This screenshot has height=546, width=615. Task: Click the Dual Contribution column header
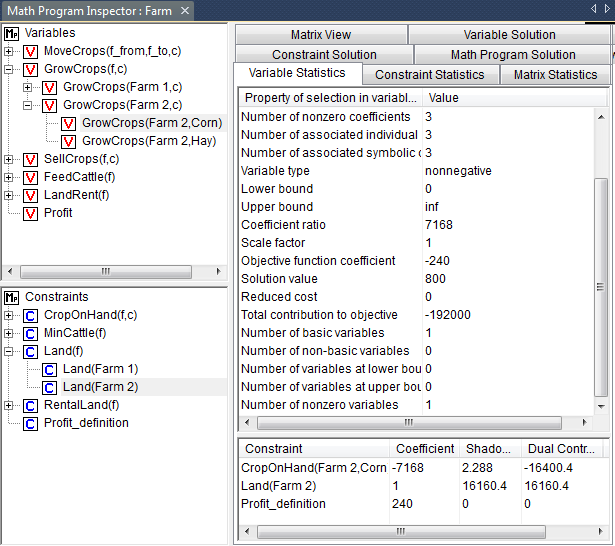click(x=562, y=449)
